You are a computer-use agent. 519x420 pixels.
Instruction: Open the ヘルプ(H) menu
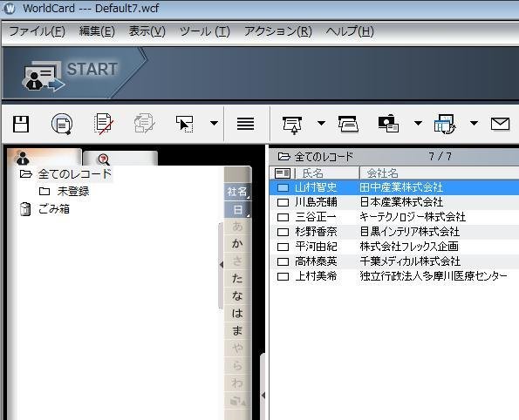350,31
